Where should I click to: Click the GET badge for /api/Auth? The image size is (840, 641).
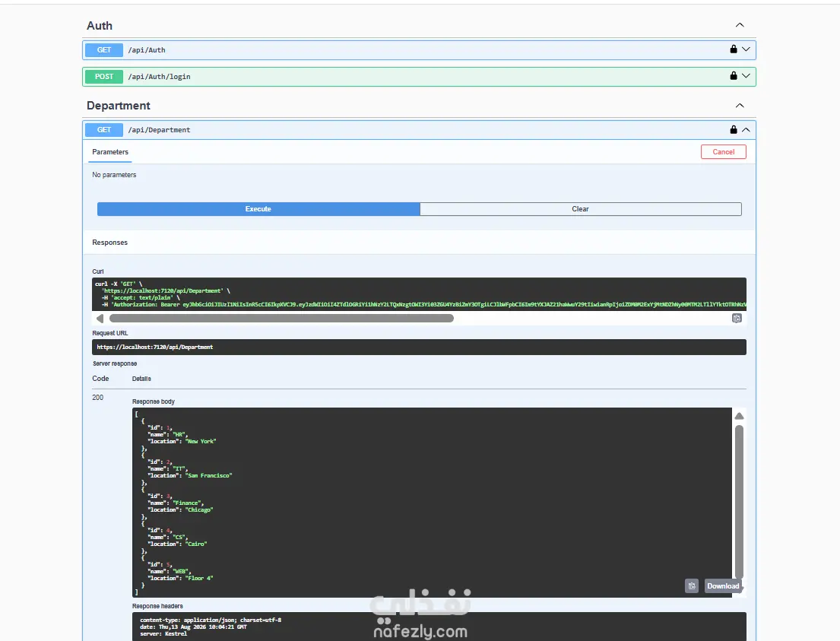click(104, 50)
